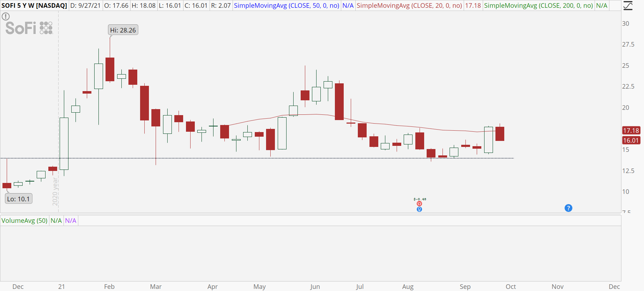
Task: Click the Feb label on time axis
Action: (x=109, y=287)
